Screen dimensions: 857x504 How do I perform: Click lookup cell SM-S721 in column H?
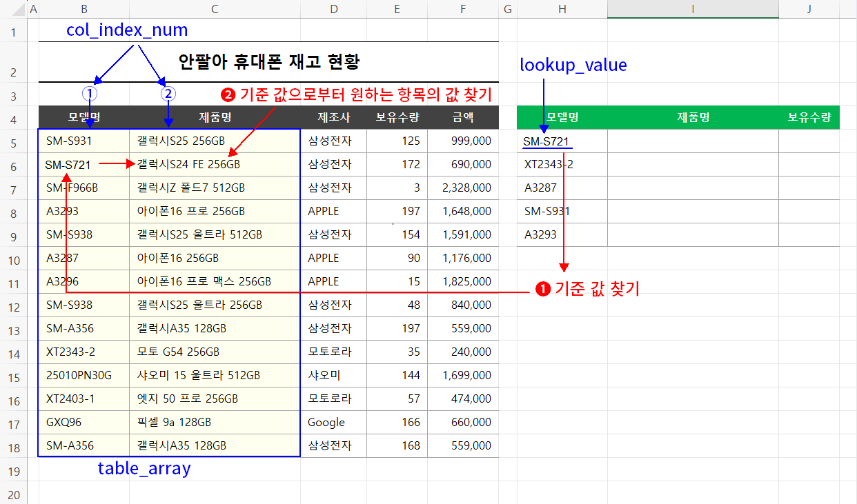coord(562,141)
